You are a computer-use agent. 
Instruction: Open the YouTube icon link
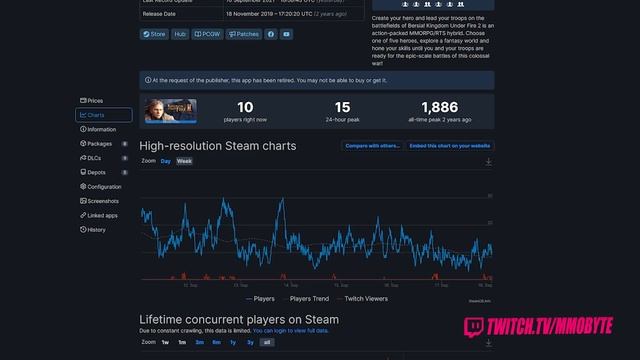[286, 34]
